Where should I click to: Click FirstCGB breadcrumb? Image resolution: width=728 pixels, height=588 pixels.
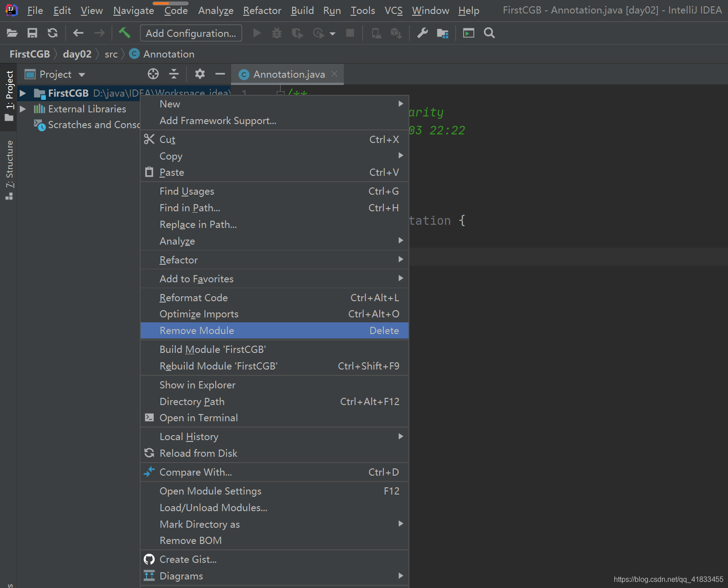(x=30, y=54)
